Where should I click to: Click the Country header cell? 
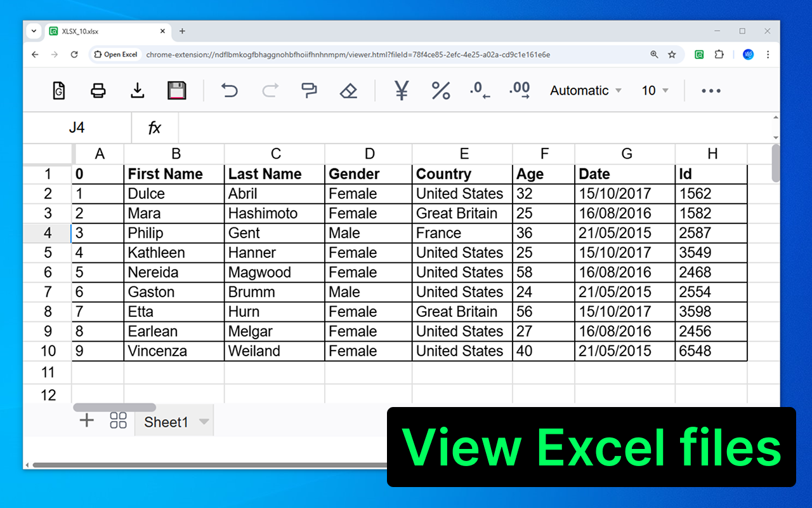click(462, 174)
